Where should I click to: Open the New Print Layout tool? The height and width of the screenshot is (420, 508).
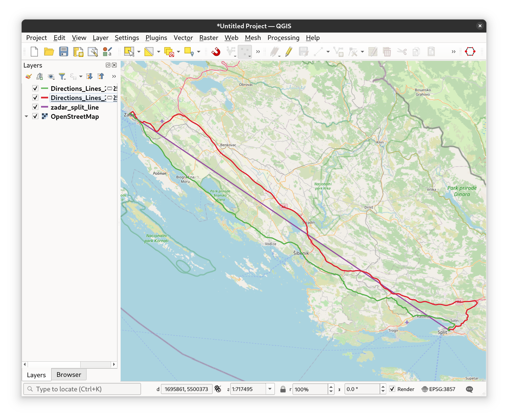78,52
